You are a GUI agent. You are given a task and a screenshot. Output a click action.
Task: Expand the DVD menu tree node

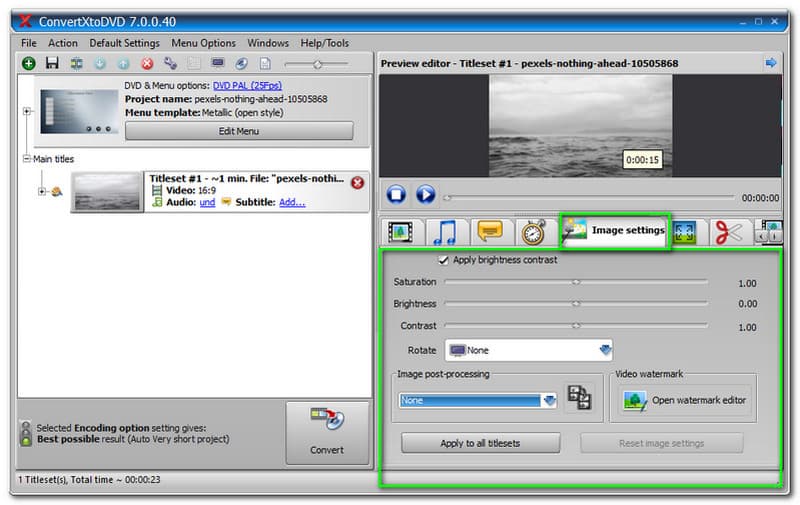tap(27, 112)
